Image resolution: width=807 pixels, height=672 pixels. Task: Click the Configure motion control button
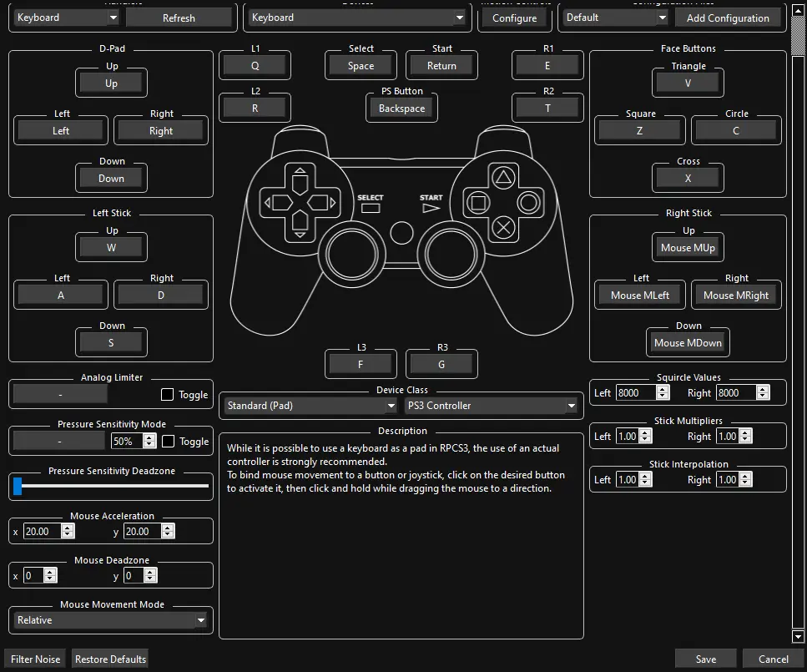click(514, 18)
